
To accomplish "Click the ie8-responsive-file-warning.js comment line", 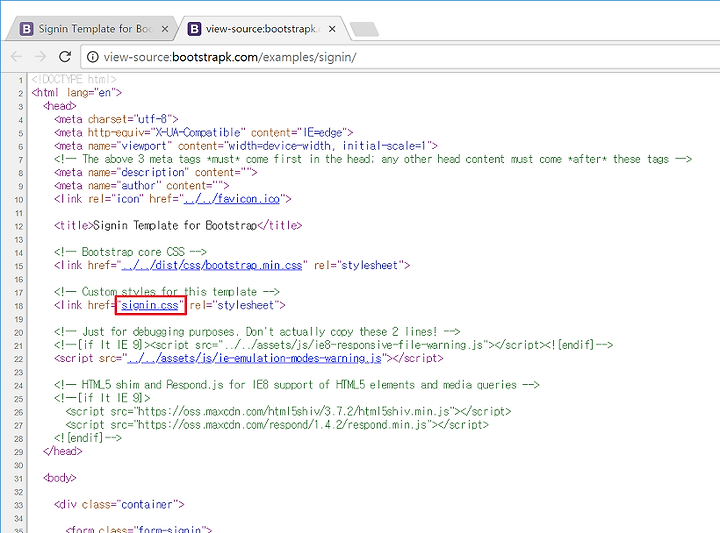I will (x=333, y=345).
